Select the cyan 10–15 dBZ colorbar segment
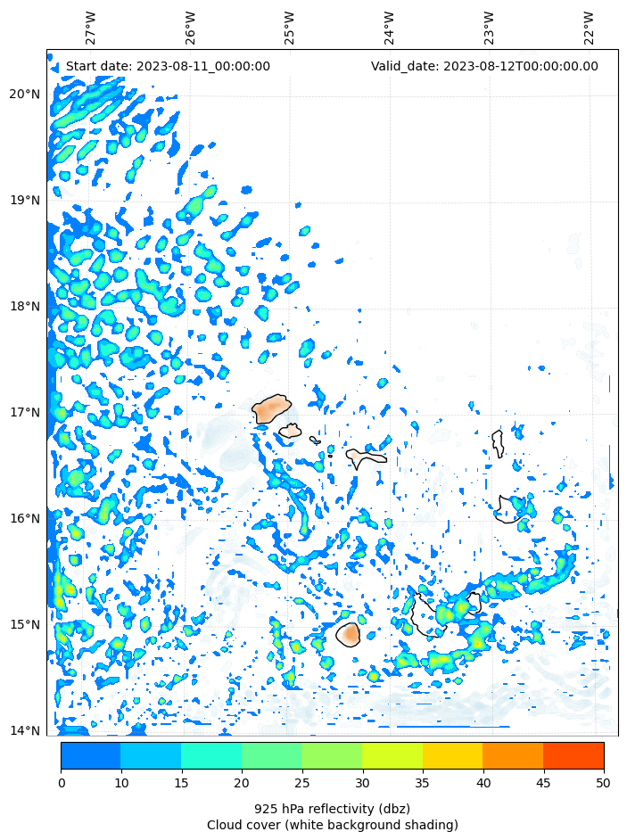This screenshot has width=627, height=840. pyautogui.click(x=151, y=754)
